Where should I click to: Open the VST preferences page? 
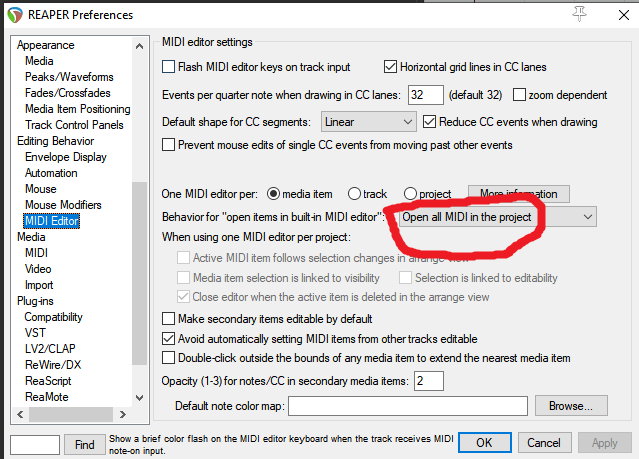[35, 333]
